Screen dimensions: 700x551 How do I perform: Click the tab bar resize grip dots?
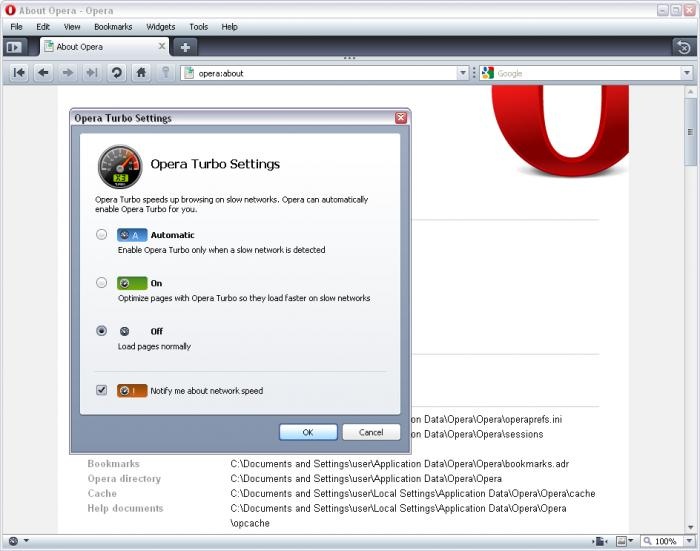(350, 58)
